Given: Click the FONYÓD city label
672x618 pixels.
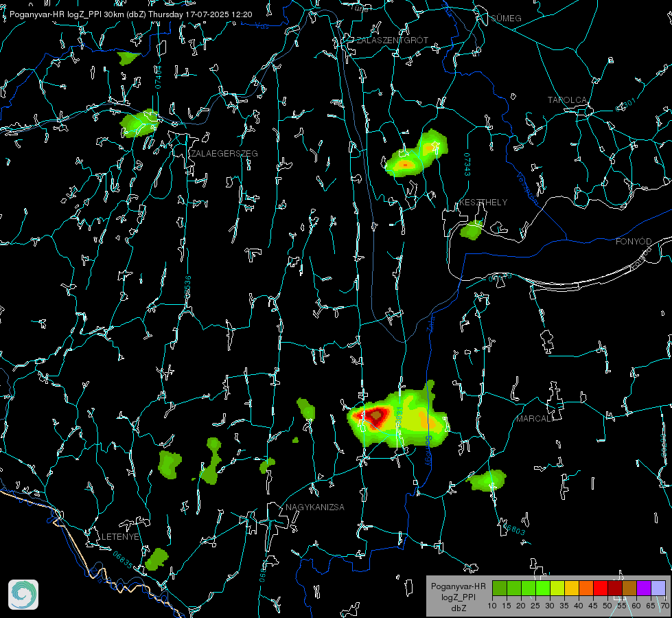Looking at the screenshot, I should (634, 242).
